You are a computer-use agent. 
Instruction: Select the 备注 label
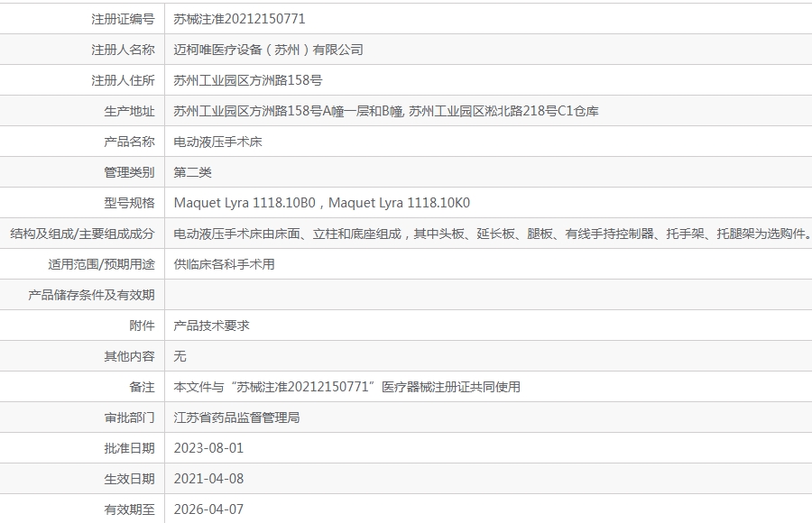(x=142, y=388)
